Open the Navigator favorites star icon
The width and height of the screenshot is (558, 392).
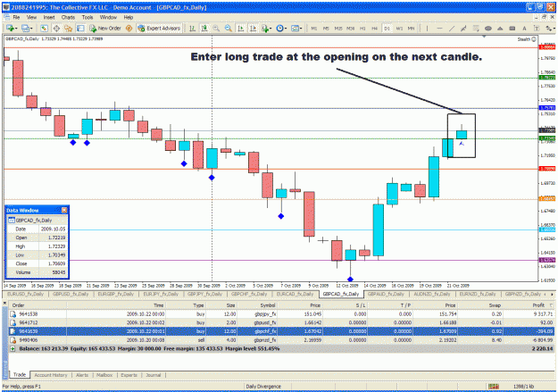(x=69, y=28)
